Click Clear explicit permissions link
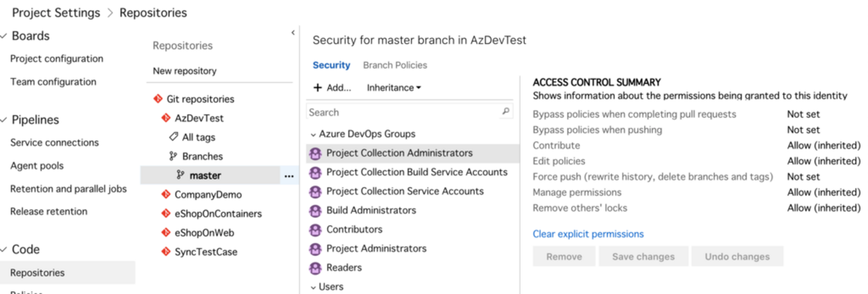This screenshot has height=294, width=868. coord(588,234)
